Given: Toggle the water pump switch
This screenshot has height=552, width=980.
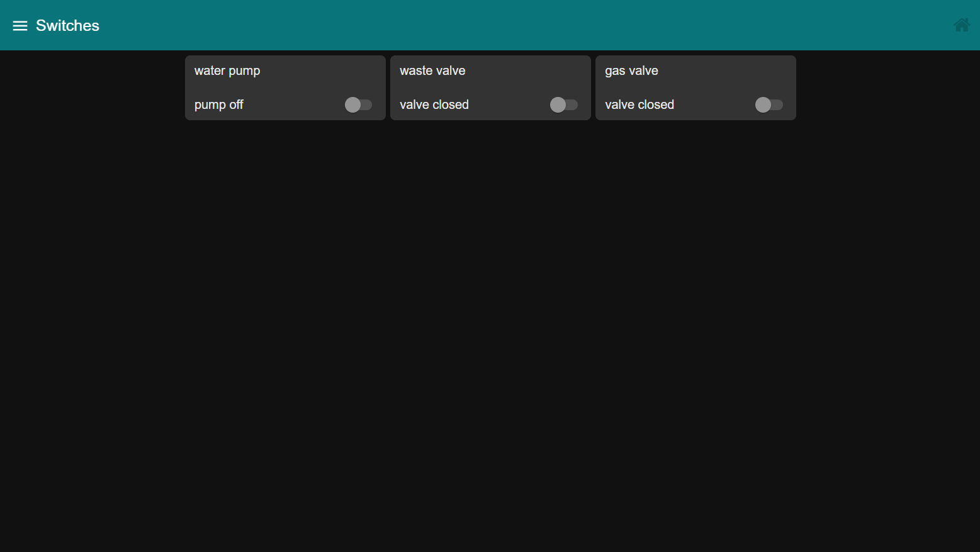Looking at the screenshot, I should [358, 104].
